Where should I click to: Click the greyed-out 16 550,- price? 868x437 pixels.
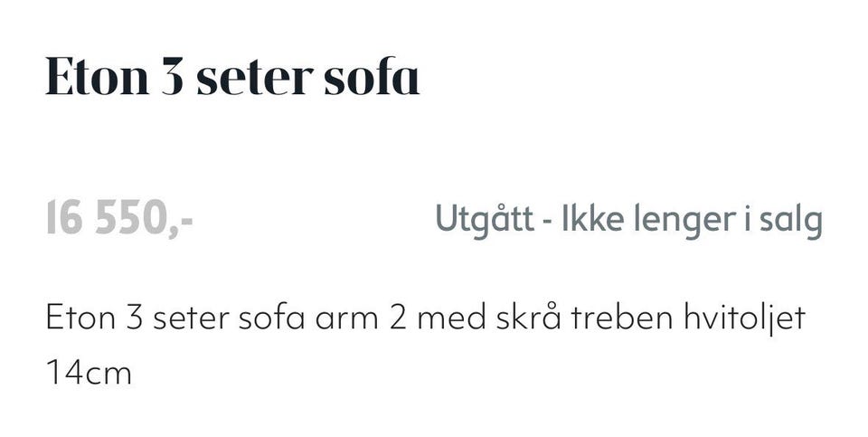tap(119, 219)
